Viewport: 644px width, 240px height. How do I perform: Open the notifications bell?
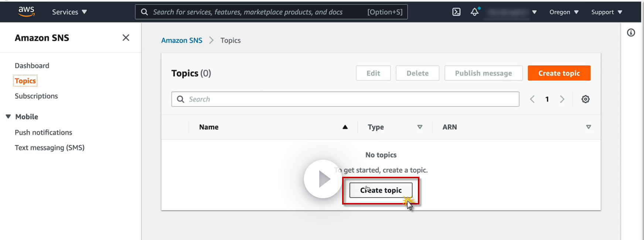(475, 12)
